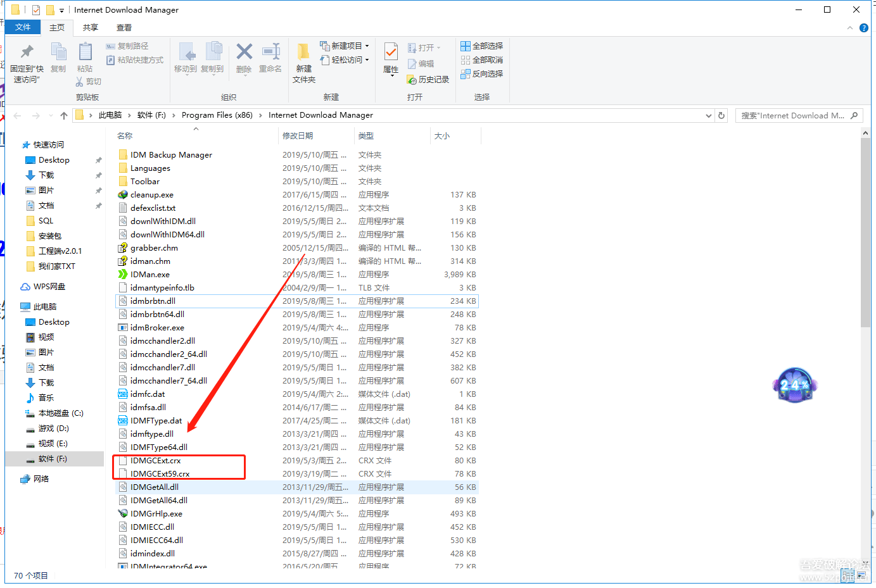This screenshot has width=876, height=588.
Task: Click the Properties checkmark icon
Action: (391, 51)
